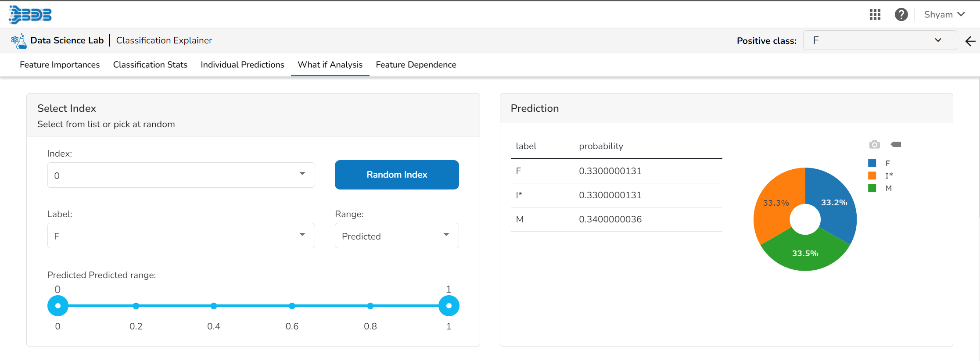Toggle I* legend entry in pie chart
Viewport: 980px width, 361px height.
tap(880, 175)
